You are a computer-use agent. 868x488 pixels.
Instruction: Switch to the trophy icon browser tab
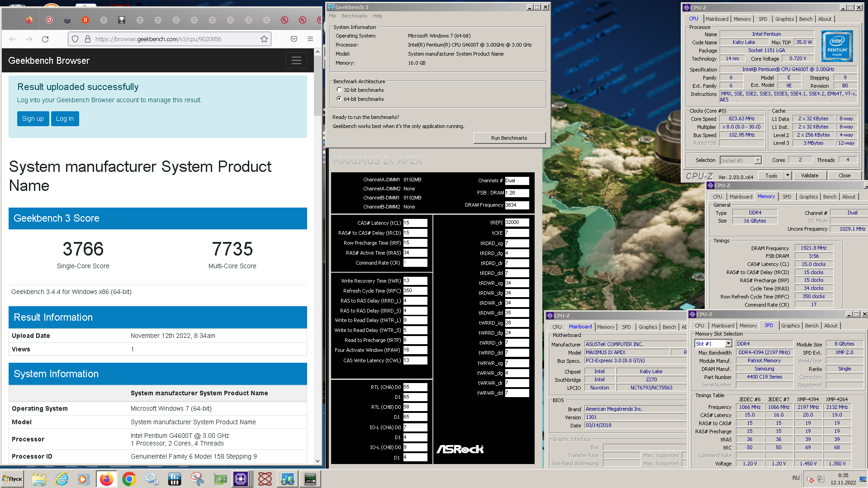tap(122, 20)
